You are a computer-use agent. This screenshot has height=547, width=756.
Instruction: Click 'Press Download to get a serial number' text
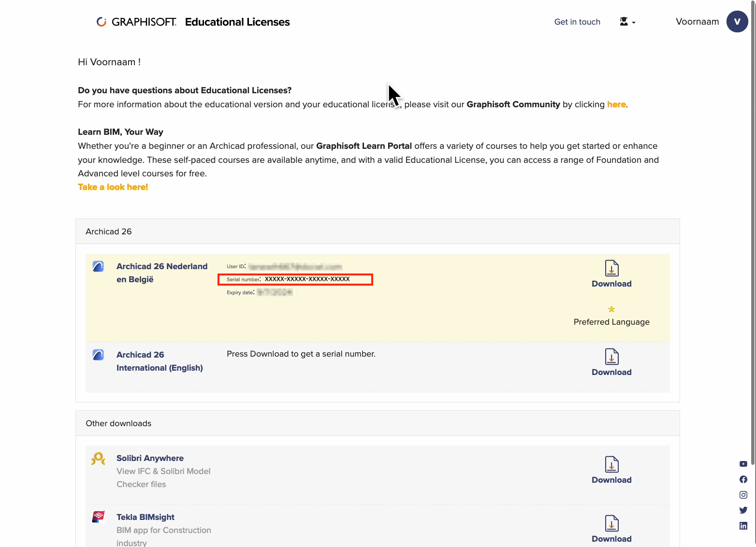pyautogui.click(x=301, y=354)
